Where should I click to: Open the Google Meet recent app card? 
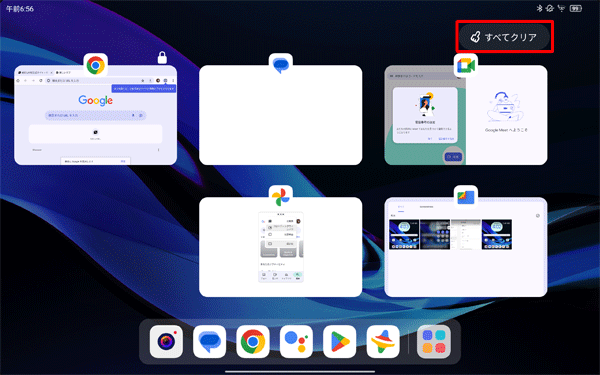[x=466, y=115]
